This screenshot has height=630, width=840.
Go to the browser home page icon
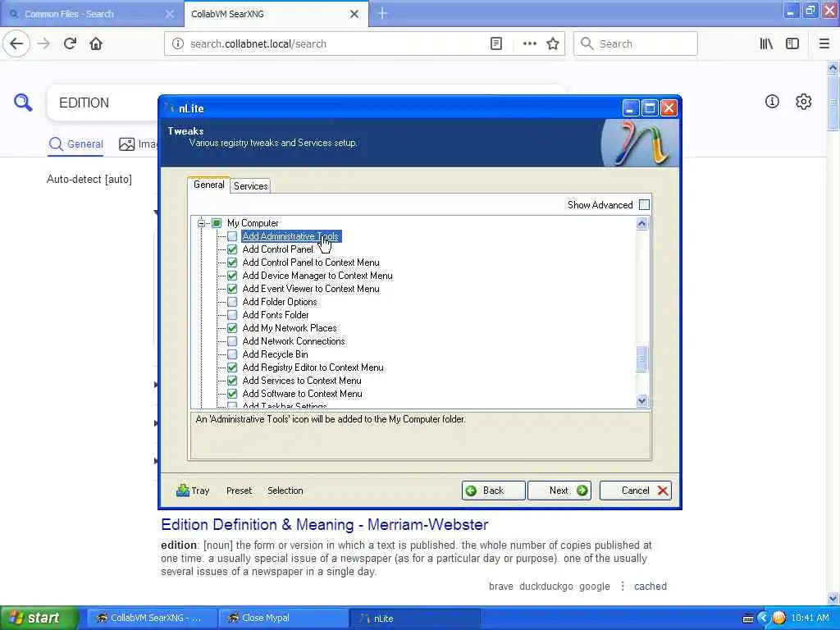pyautogui.click(x=96, y=43)
